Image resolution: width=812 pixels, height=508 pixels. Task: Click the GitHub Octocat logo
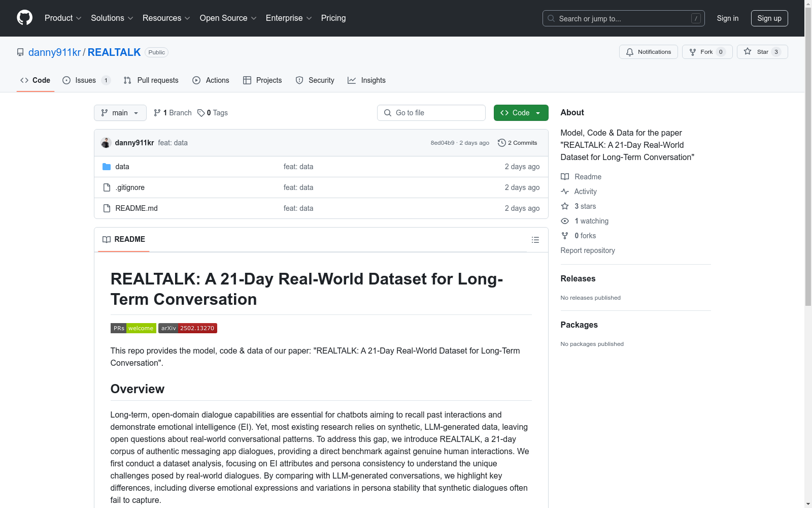pyautogui.click(x=24, y=18)
